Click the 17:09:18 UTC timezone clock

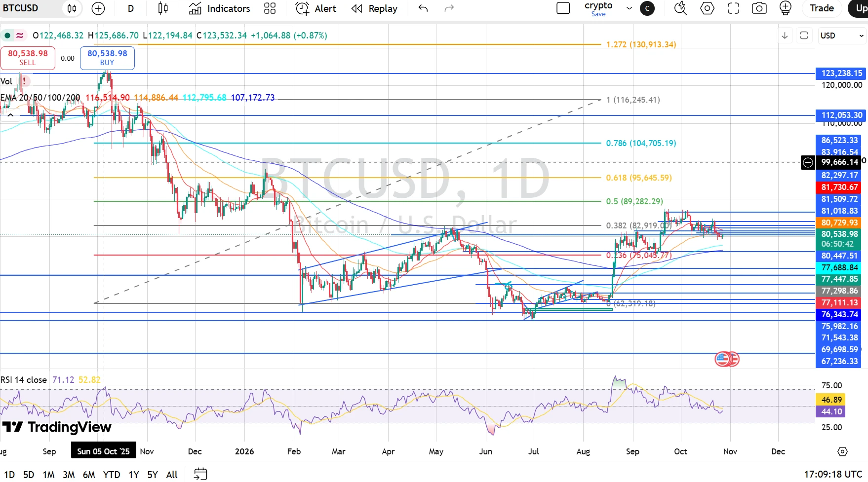[833, 474]
